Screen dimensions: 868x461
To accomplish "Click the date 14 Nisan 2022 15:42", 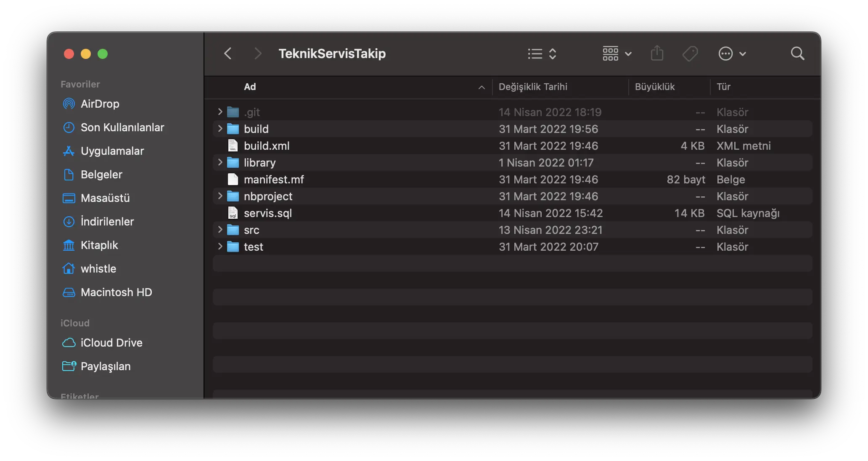I will click(550, 213).
